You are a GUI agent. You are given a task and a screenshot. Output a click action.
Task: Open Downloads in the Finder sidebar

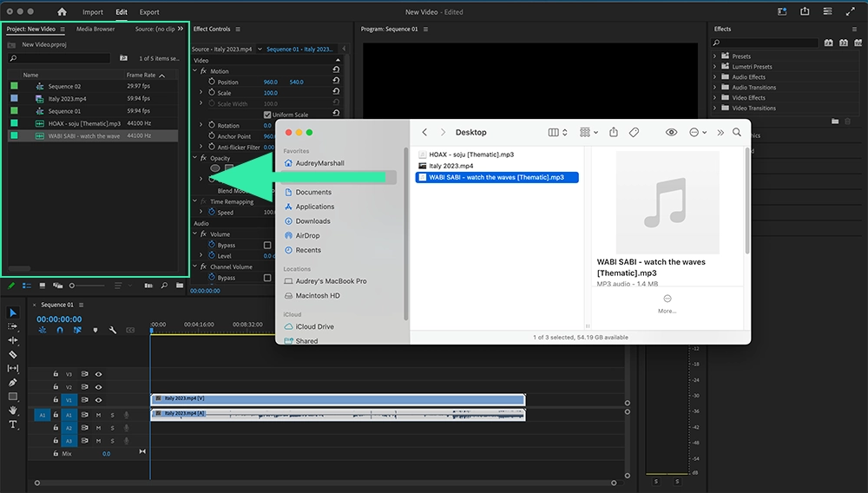tap(312, 220)
